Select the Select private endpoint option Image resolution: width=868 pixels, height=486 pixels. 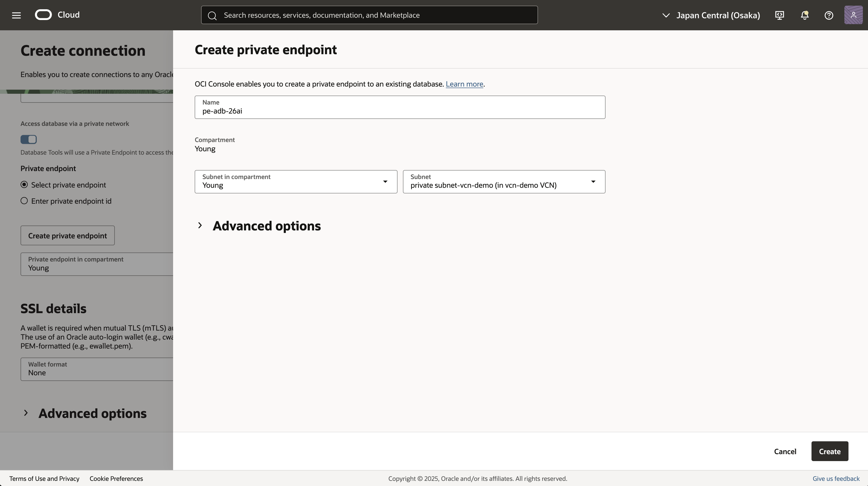[x=24, y=184]
